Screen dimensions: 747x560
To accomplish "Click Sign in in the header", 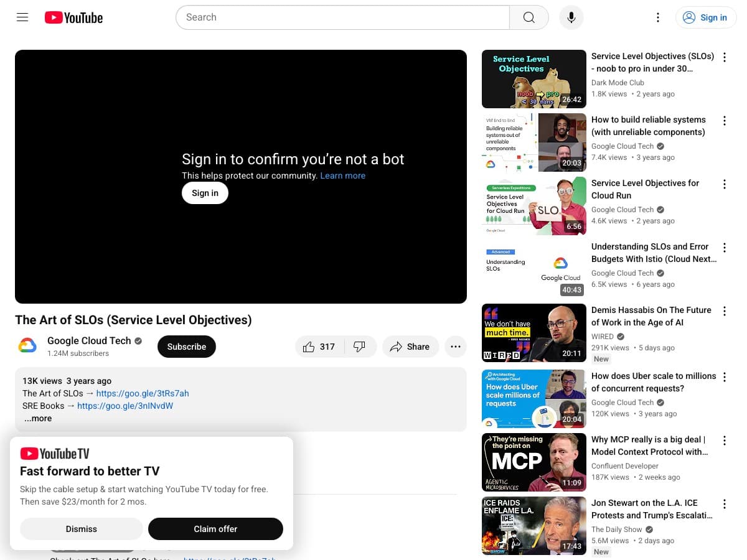I will (706, 17).
